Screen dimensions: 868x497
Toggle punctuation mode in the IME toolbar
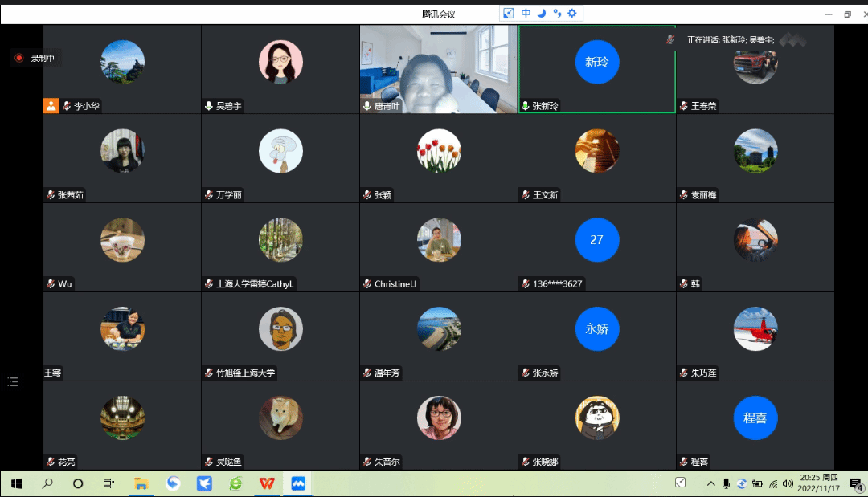pos(557,13)
